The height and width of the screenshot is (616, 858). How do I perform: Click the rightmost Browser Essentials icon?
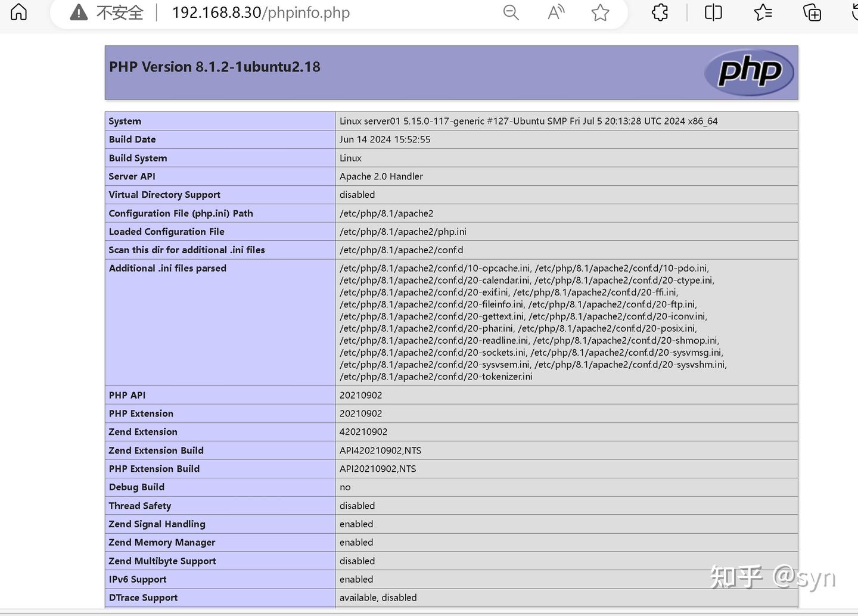click(x=852, y=12)
